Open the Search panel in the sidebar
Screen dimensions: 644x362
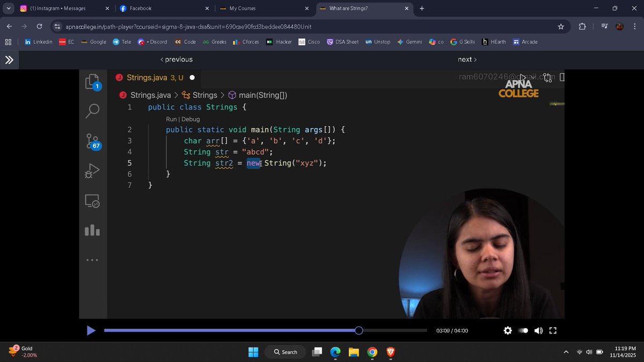click(x=92, y=110)
